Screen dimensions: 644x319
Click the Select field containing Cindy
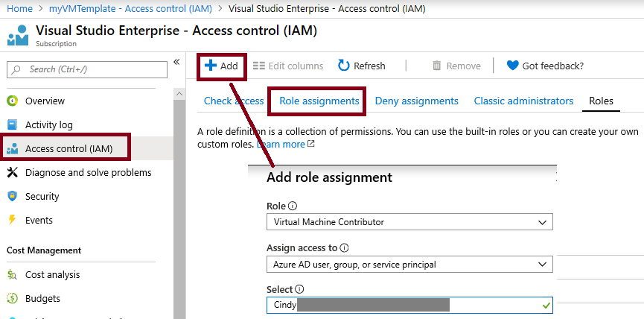pos(409,305)
